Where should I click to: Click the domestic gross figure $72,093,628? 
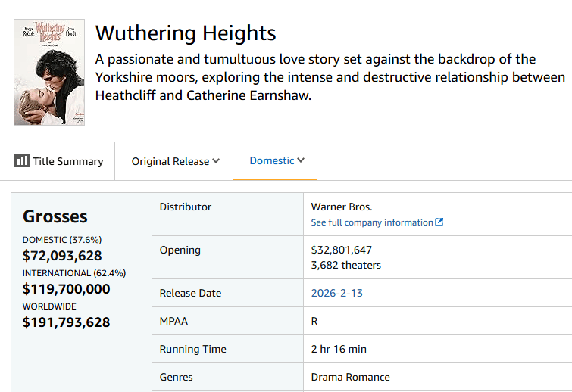coord(62,256)
